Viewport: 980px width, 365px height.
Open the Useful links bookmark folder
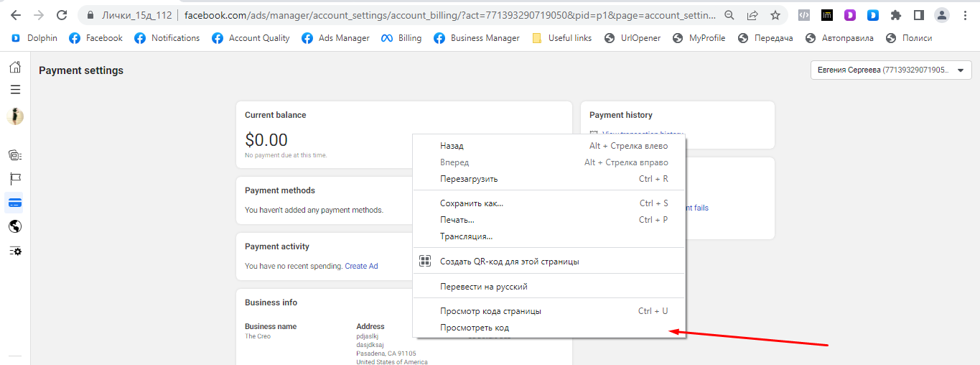[562, 38]
